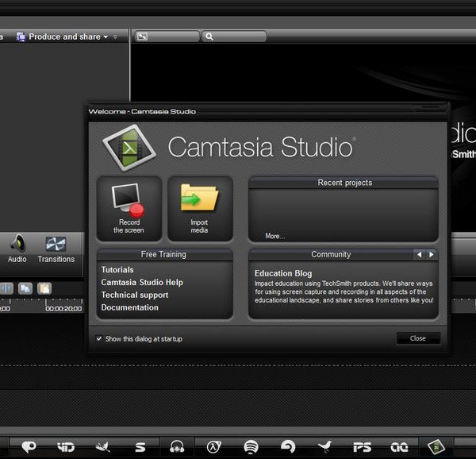
Task: Click the Camtasia Studio taskbar icon
Action: (436, 447)
